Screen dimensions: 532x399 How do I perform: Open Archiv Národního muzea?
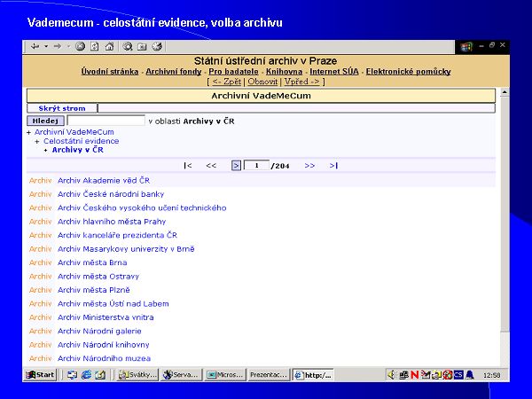[x=104, y=358]
